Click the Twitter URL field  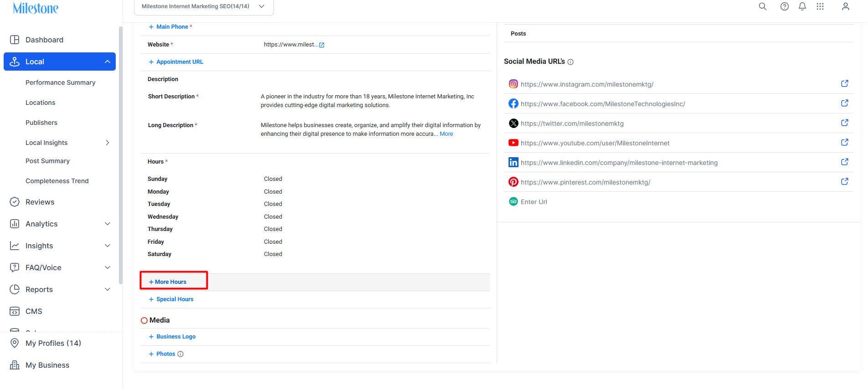(572, 123)
